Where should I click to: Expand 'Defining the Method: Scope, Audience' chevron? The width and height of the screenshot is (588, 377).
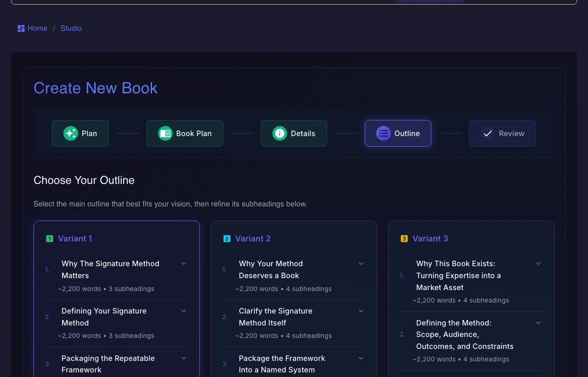pos(538,323)
